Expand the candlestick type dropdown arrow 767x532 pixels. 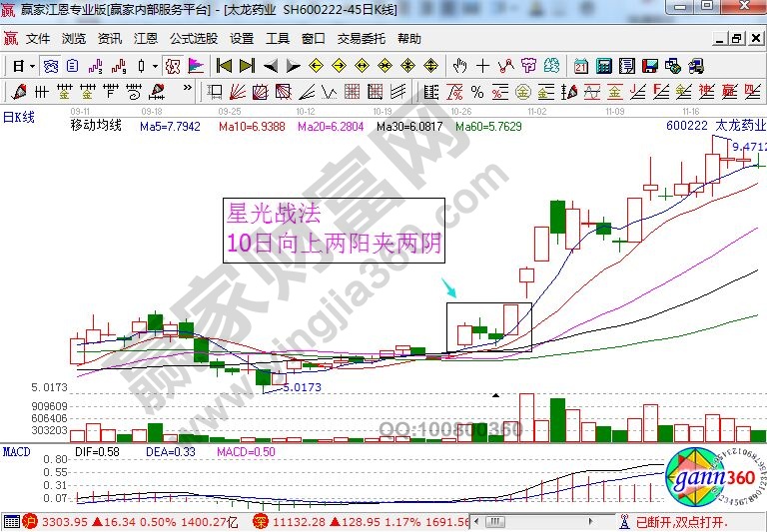click(x=155, y=66)
